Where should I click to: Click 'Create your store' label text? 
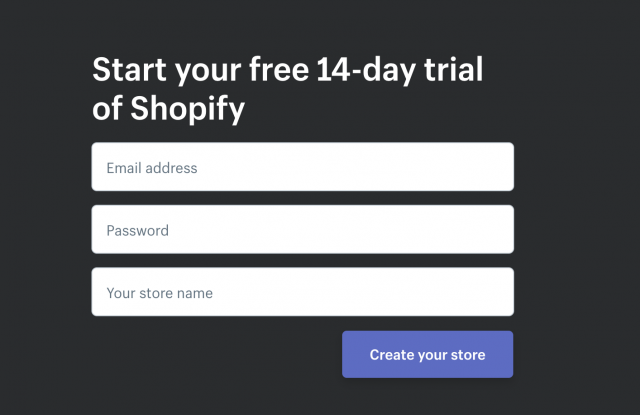click(427, 355)
